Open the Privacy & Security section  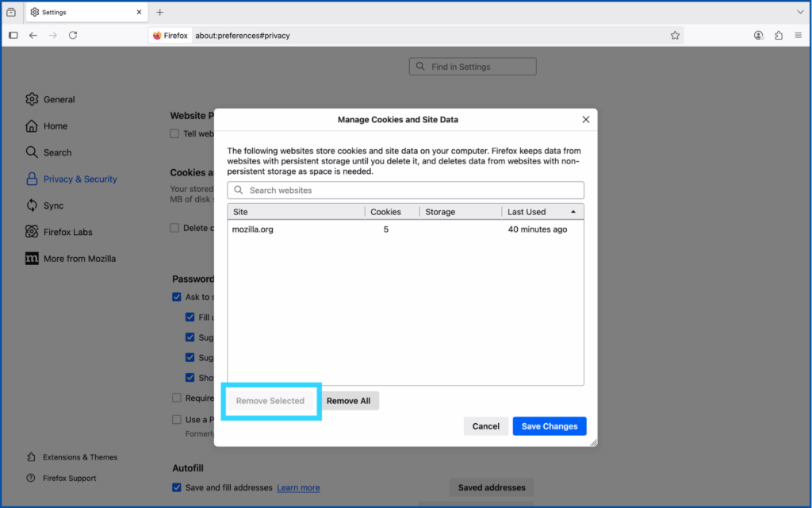click(x=79, y=179)
